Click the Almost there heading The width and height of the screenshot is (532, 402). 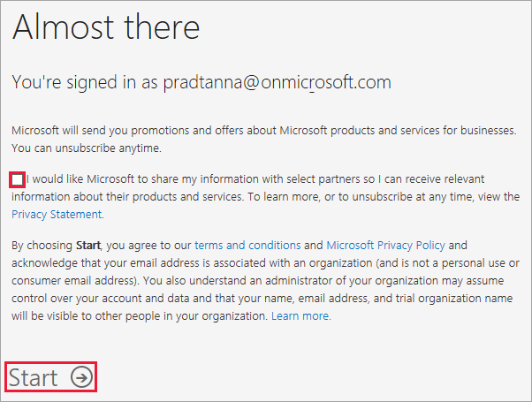[106, 27]
